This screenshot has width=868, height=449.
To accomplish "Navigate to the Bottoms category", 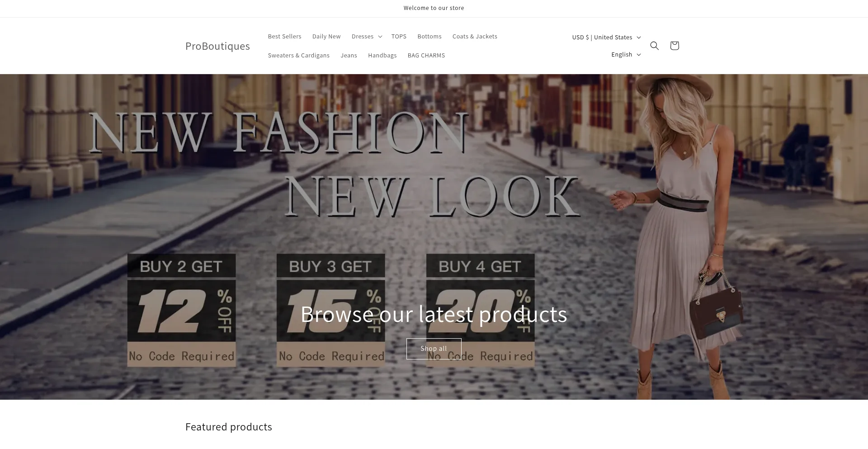I will (x=429, y=37).
